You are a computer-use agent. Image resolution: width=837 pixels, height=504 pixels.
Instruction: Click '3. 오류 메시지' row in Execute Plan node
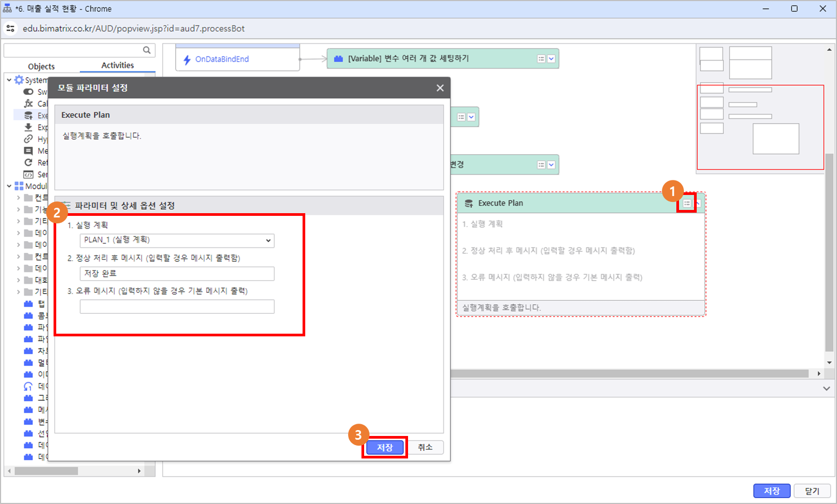(552, 277)
